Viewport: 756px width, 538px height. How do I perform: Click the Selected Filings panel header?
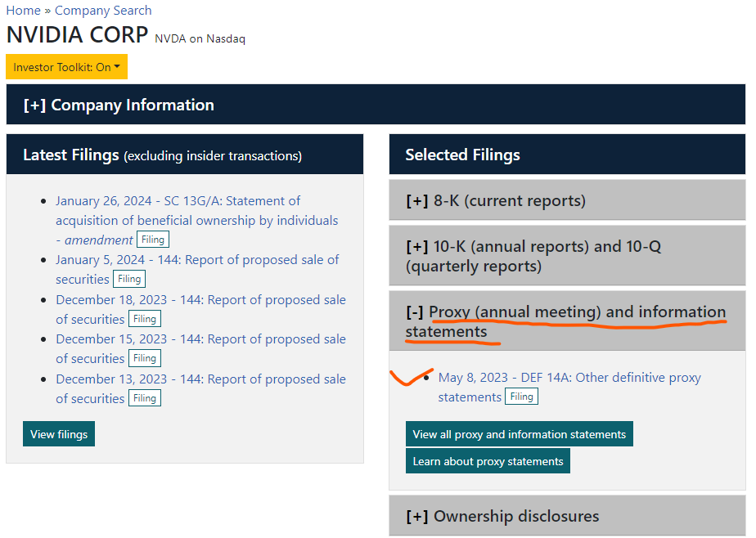(x=567, y=155)
